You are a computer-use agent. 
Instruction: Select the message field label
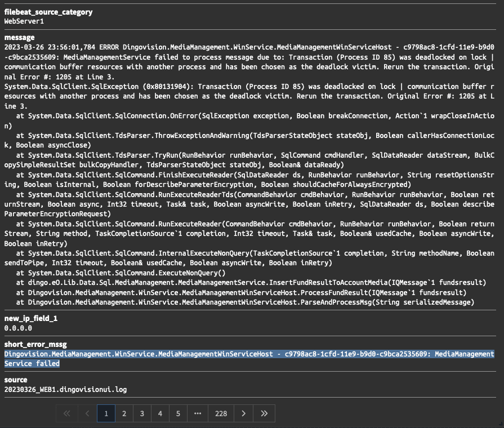(x=19, y=37)
